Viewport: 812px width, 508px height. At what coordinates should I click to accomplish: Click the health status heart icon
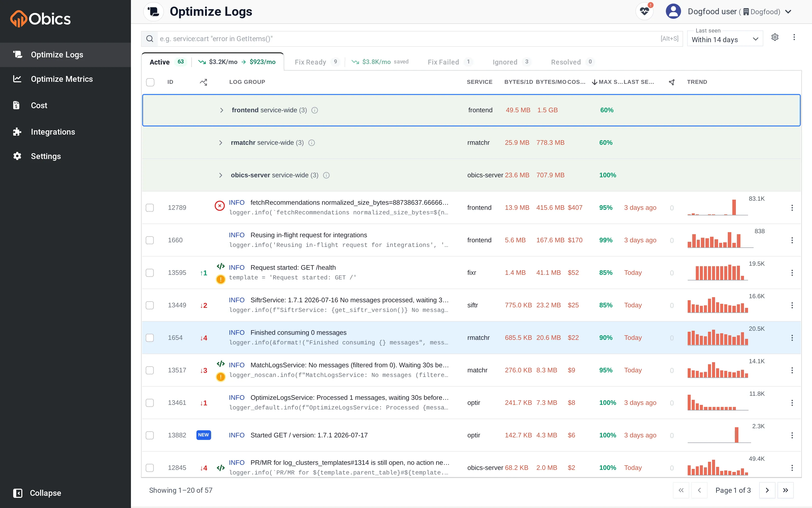click(645, 11)
